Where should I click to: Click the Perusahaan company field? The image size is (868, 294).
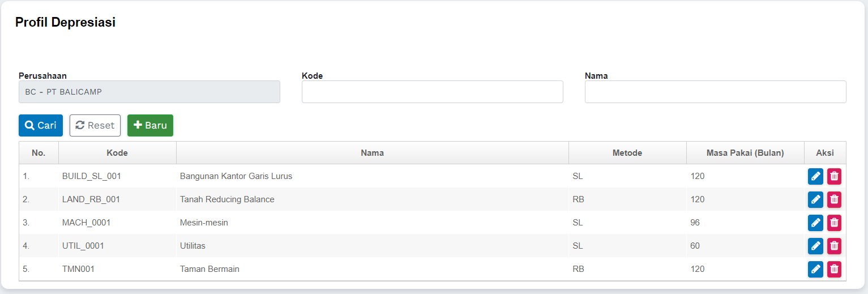[x=149, y=92]
